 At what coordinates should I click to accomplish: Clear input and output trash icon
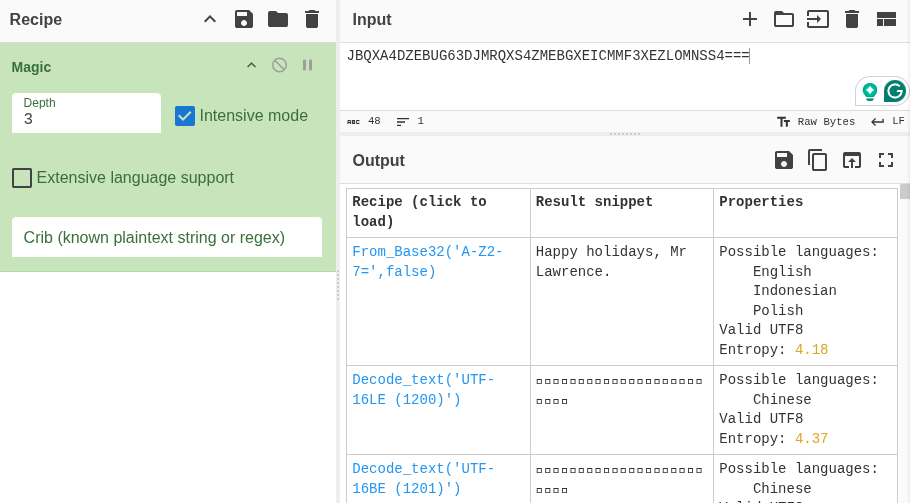852,19
